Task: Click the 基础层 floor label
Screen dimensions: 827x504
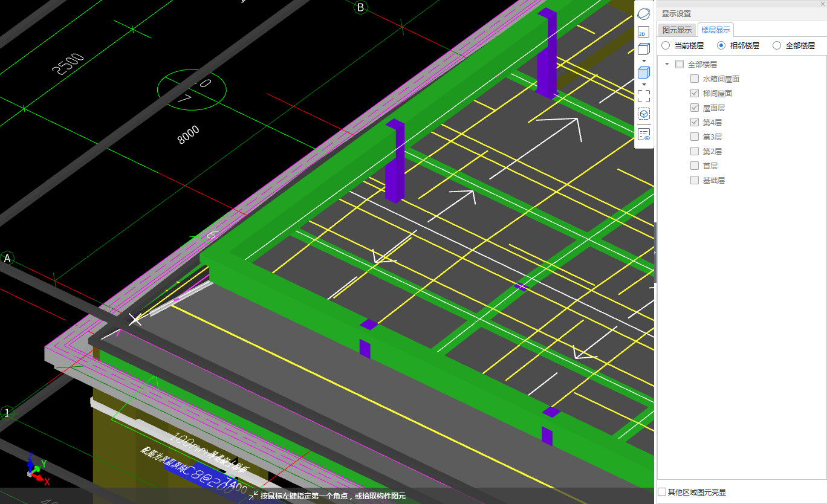Action: pos(714,180)
